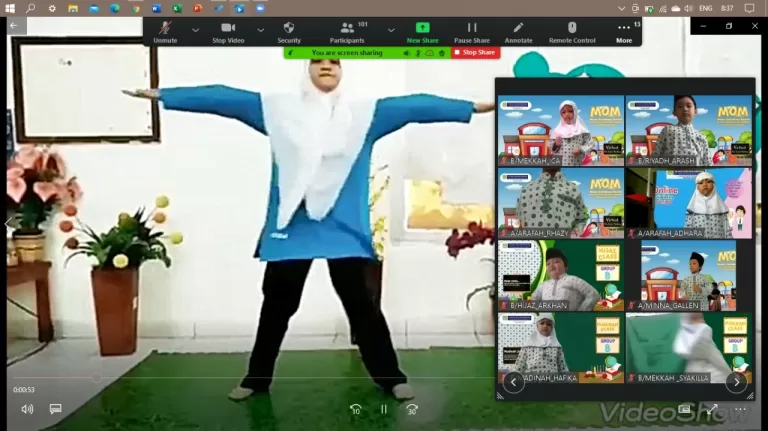Select A/MINNA_GALLEN participant video

(689, 275)
